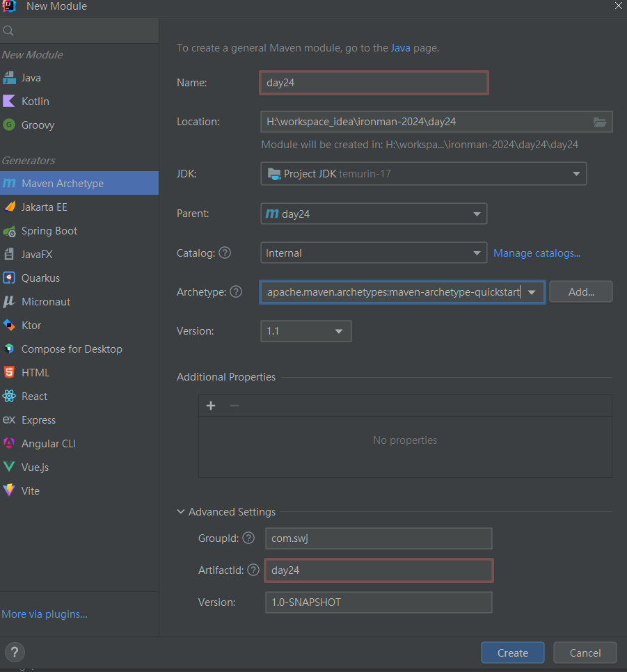Select the Express generator icon

click(9, 419)
